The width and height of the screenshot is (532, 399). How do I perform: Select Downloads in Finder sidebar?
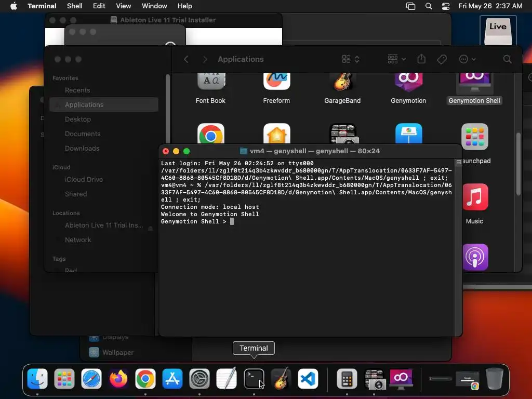104,148
